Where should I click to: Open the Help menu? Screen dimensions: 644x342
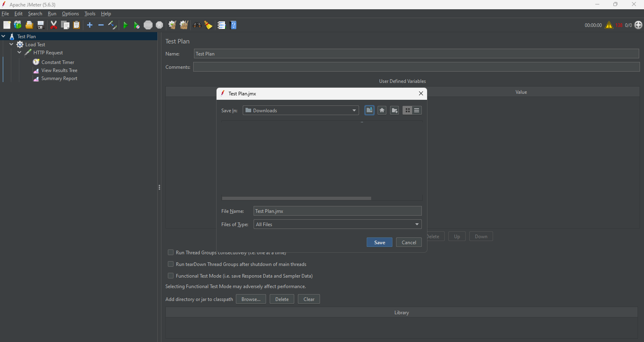(x=106, y=14)
